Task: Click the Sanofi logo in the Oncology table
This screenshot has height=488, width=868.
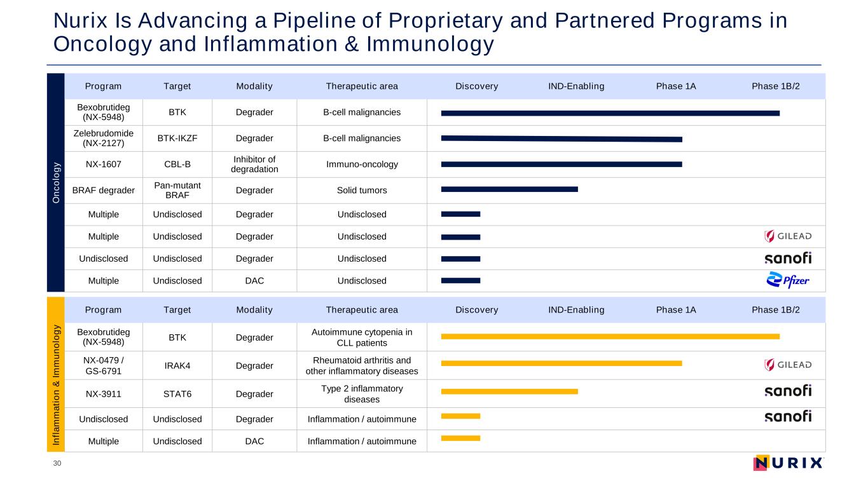Action: pos(788,258)
